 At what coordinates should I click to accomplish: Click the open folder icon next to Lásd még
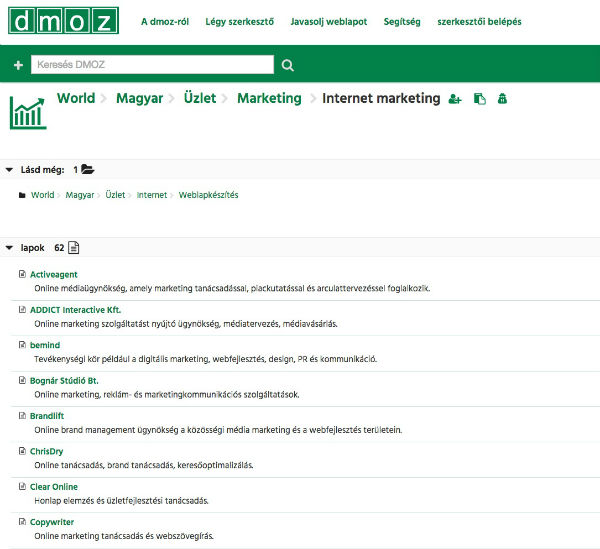pos(88,169)
